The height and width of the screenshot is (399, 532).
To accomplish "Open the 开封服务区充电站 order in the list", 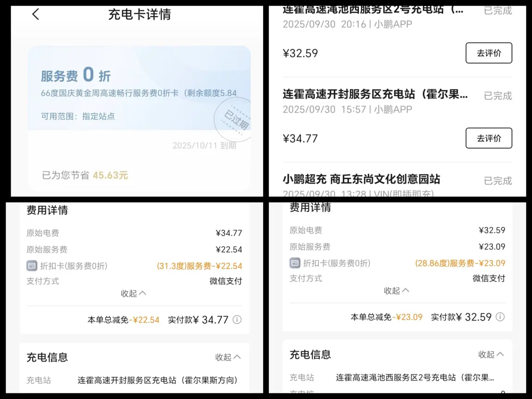I will [x=375, y=95].
